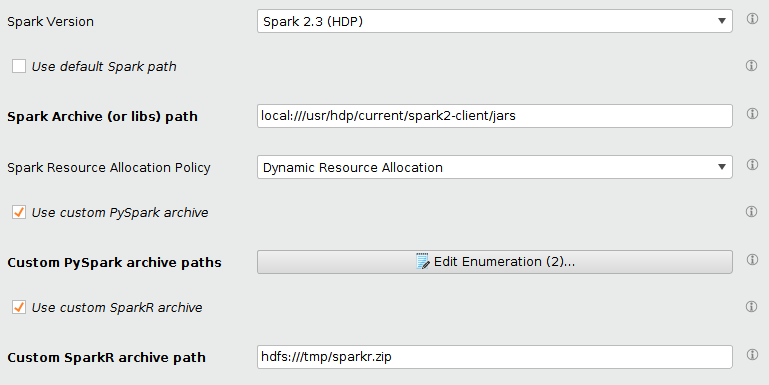
Task: Click info icon beside Spark Archive path field
Action: [752, 113]
